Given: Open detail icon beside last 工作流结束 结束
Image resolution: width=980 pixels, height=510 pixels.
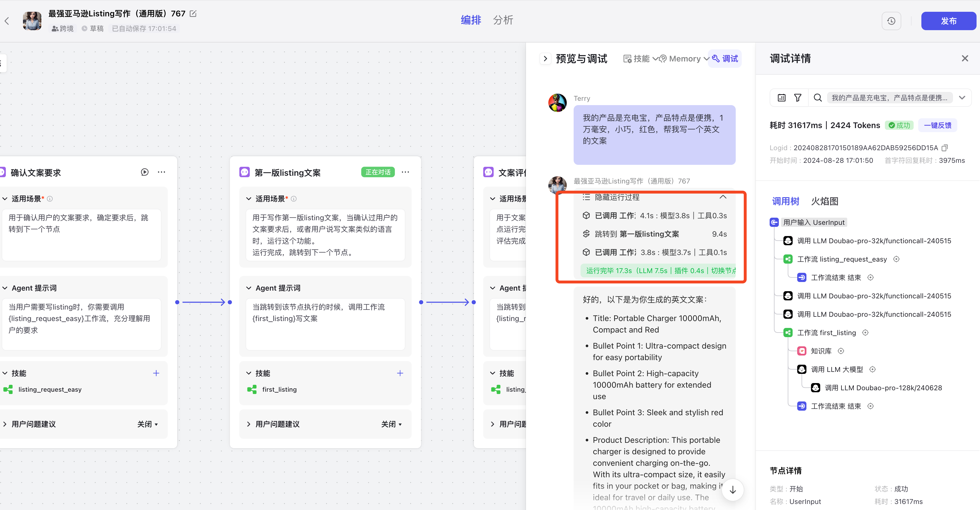Looking at the screenshot, I should (x=871, y=406).
